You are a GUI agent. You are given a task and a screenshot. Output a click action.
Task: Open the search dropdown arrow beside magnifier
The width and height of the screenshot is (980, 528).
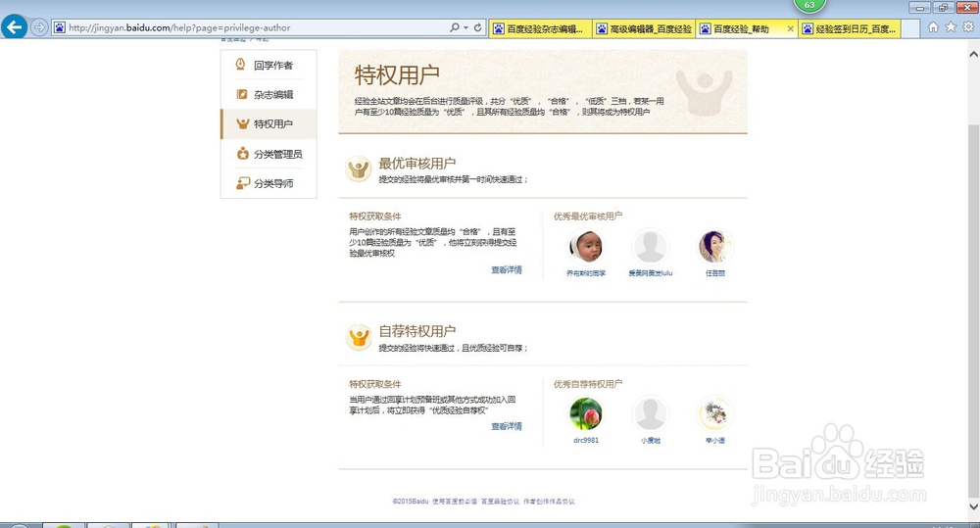coord(466,27)
